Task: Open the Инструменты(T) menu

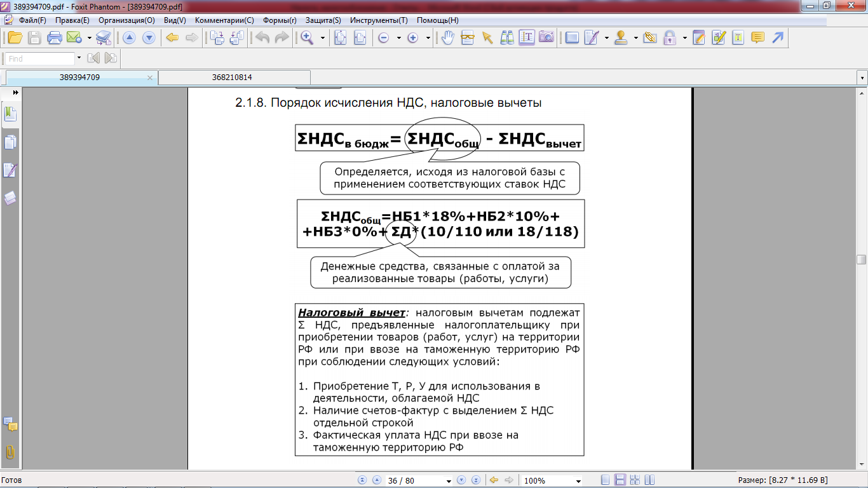Action: coord(379,20)
